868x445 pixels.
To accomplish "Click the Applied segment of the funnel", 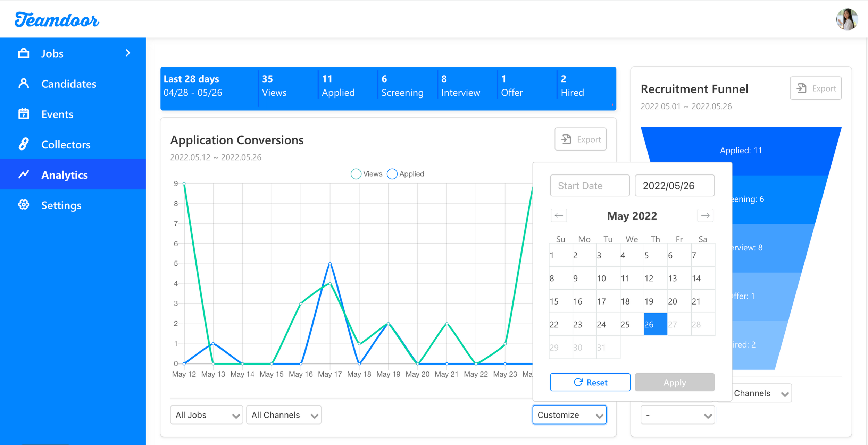I will tap(741, 150).
